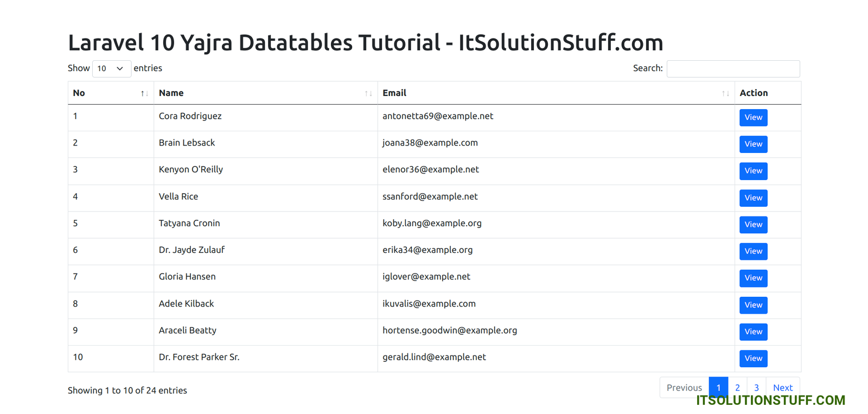The height and width of the screenshot is (414, 868).
Task: Click into the Search input field
Action: click(733, 68)
